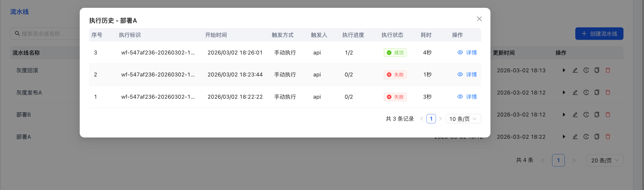The width and height of the screenshot is (644, 190).
Task: Expand the 10 条/页 page size dropdown
Action: [463, 119]
